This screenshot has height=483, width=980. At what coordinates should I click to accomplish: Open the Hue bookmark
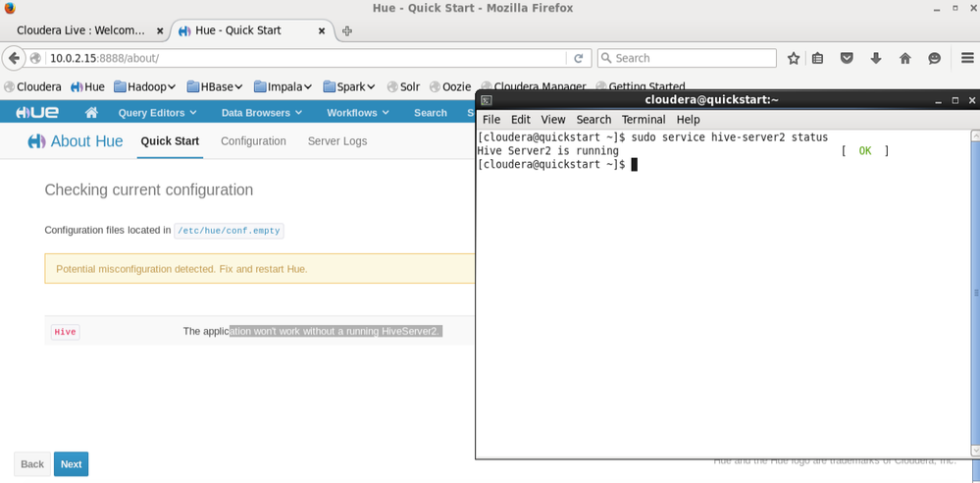click(87, 87)
